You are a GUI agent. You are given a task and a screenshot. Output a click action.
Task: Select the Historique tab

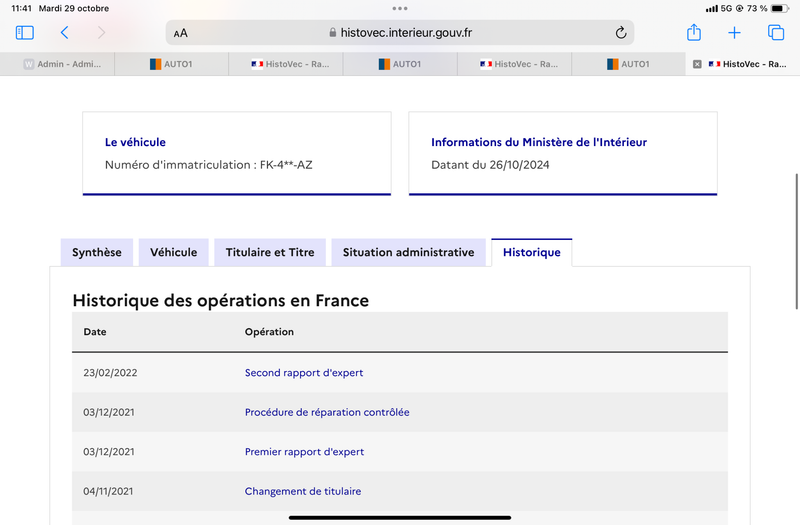[x=532, y=253]
